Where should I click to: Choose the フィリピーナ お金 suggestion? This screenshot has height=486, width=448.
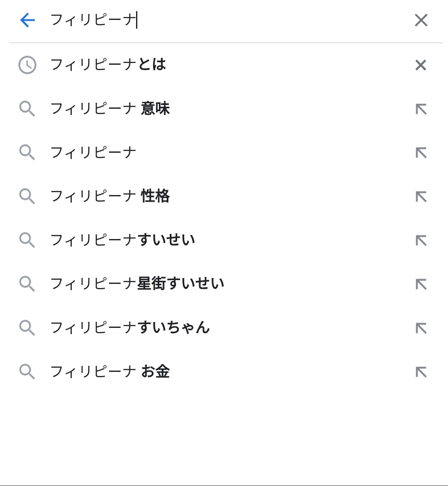(x=110, y=371)
